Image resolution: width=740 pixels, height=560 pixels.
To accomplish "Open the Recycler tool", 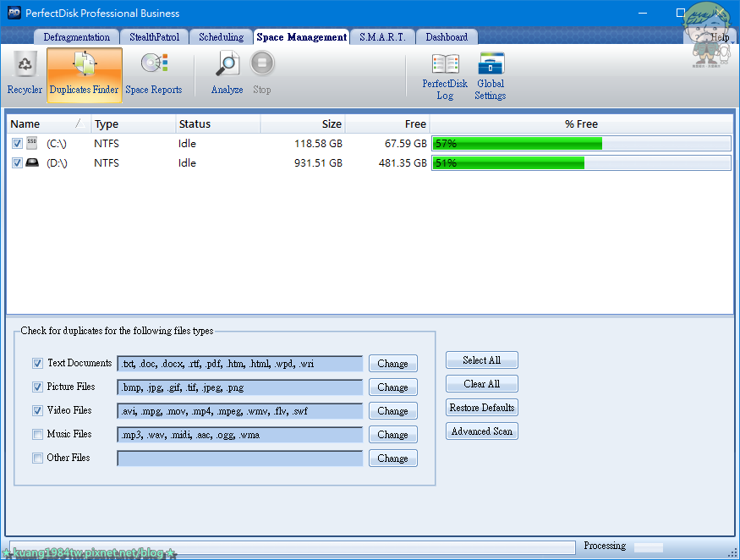I will point(25,74).
